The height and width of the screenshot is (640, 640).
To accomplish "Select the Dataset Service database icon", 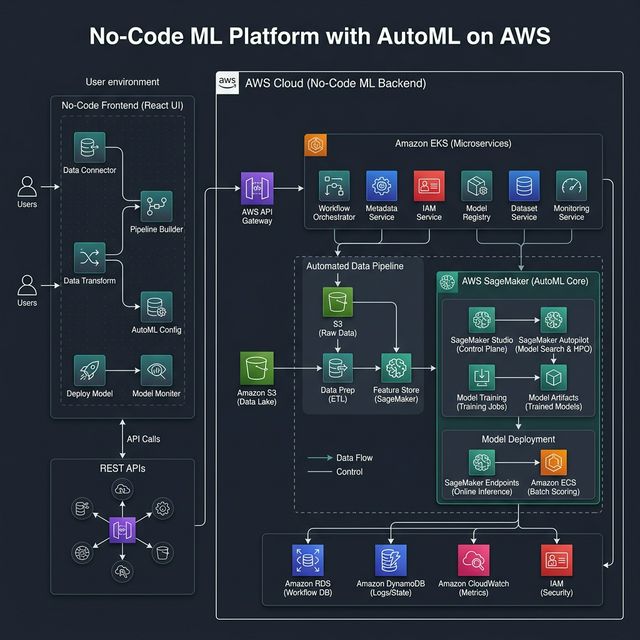I will pos(524,186).
